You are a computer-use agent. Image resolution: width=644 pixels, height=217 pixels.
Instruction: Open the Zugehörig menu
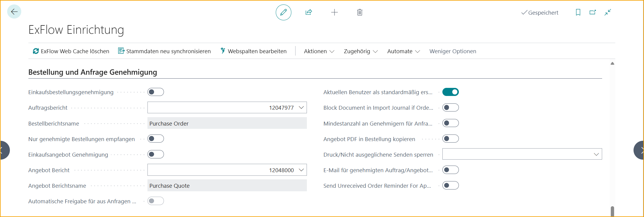[x=361, y=51]
